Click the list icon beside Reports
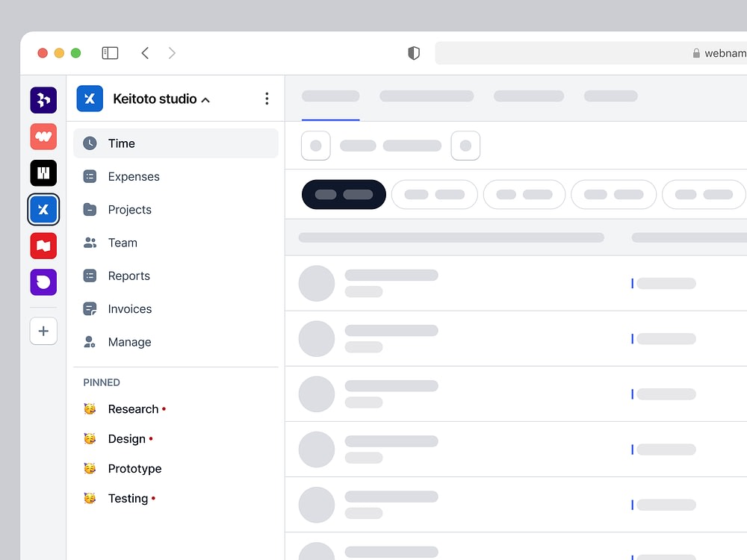 (x=90, y=276)
